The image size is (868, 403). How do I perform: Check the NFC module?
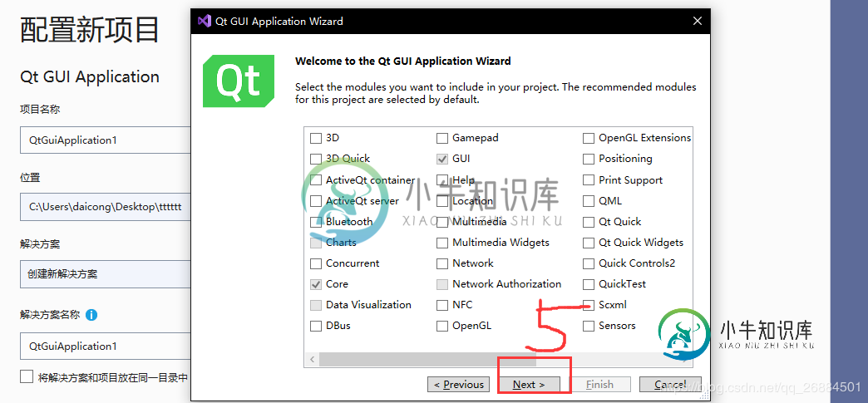442,305
